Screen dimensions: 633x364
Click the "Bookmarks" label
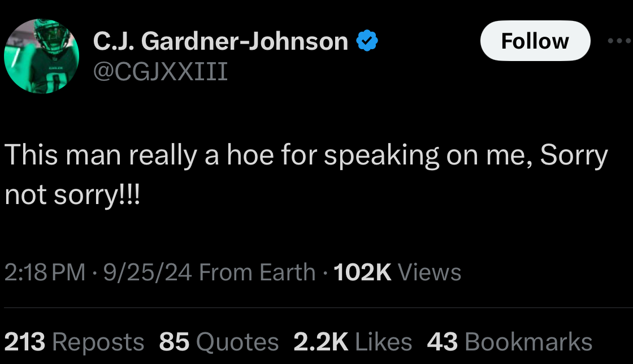[x=528, y=342]
